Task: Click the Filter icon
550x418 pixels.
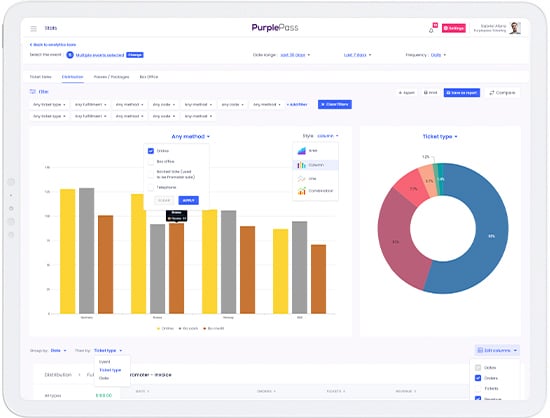Action: click(33, 92)
